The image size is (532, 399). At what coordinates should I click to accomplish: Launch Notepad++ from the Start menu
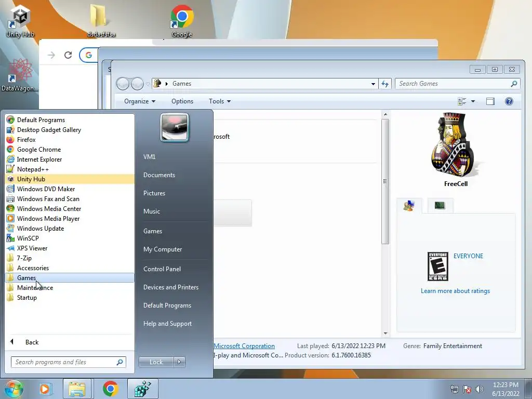[70, 169]
